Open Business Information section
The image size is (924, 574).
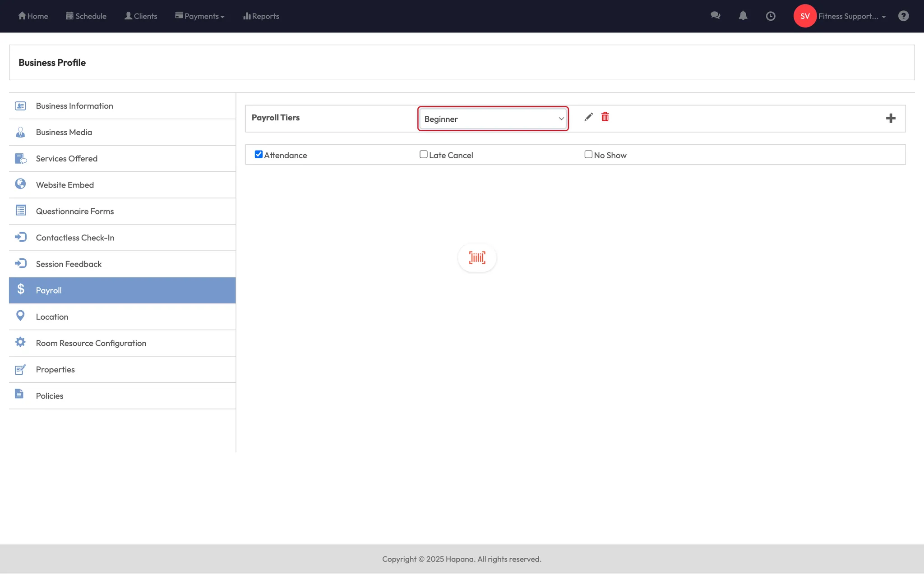point(74,106)
